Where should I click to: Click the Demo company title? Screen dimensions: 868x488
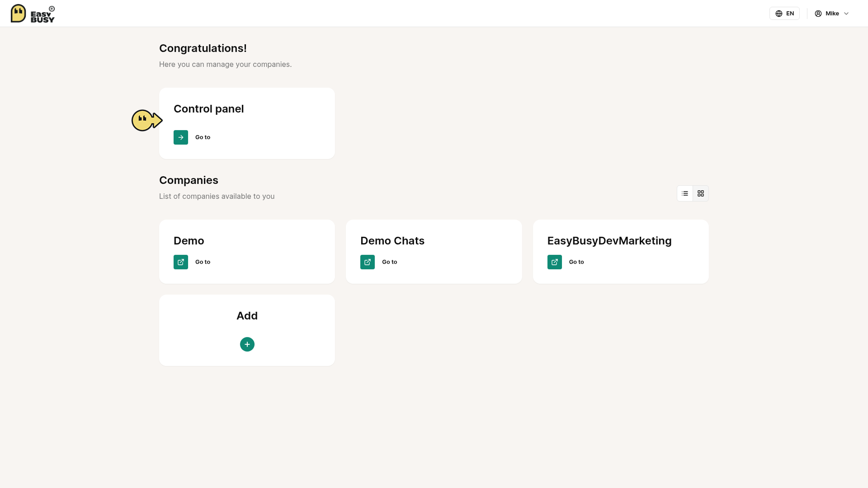tap(189, 241)
